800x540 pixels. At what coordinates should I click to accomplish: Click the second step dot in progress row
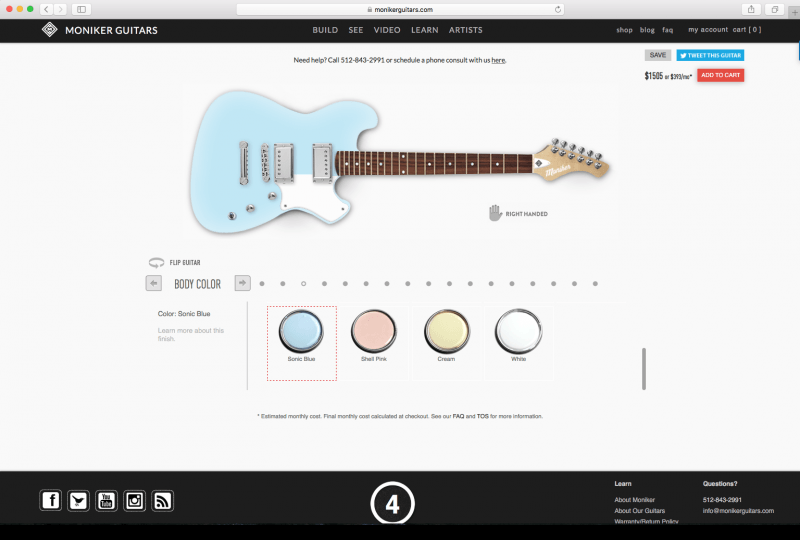[283, 283]
